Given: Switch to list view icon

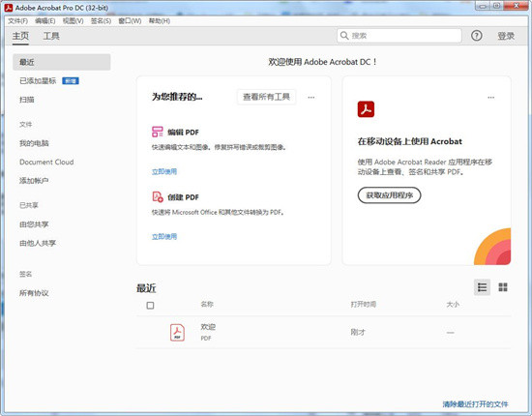Looking at the screenshot, I should coord(482,287).
